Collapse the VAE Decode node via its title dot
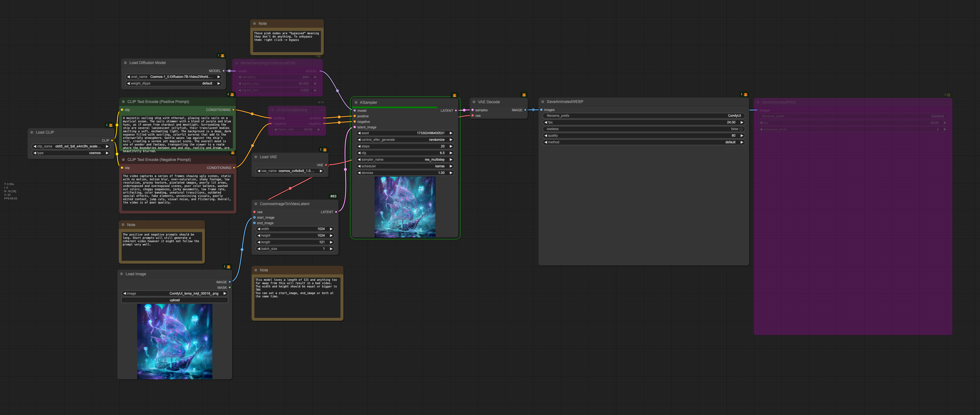Image resolution: width=980 pixels, height=415 pixels. [474, 102]
